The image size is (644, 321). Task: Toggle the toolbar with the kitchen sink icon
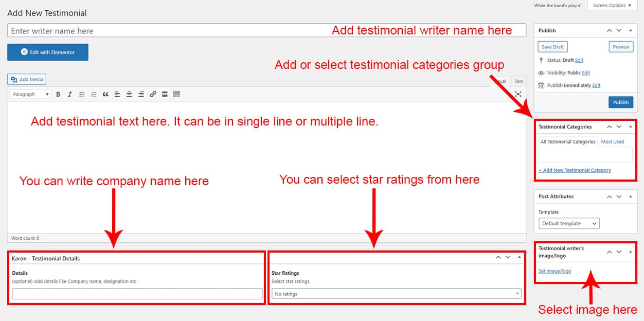pyautogui.click(x=176, y=95)
